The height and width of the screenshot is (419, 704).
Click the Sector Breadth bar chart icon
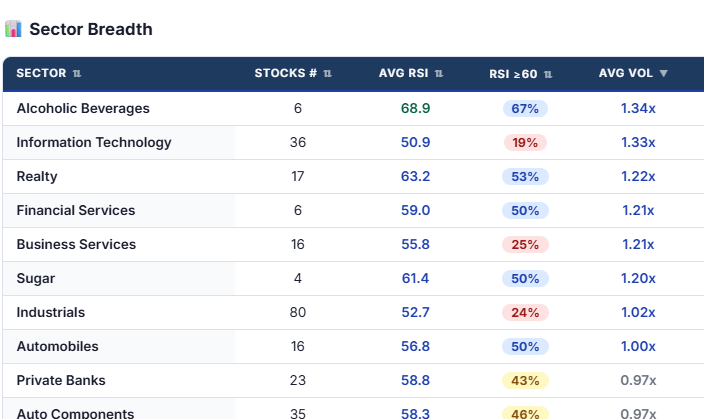[13, 29]
